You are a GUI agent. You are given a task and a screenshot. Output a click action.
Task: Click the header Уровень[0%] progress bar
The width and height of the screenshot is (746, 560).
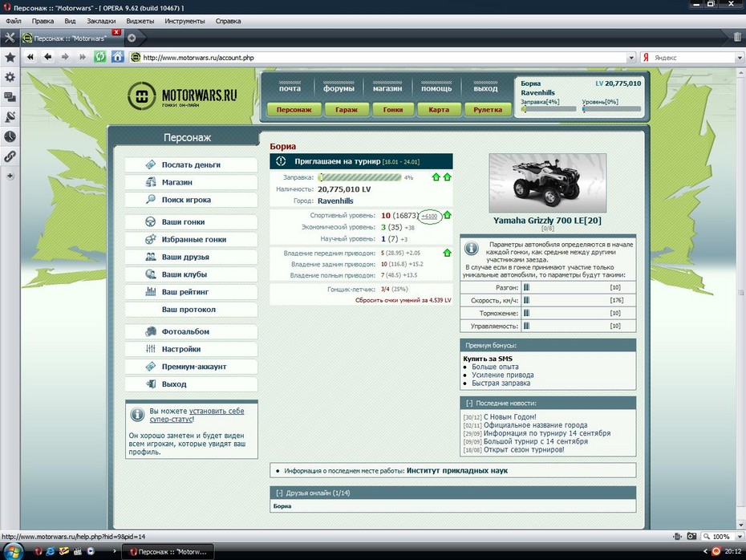(611, 109)
